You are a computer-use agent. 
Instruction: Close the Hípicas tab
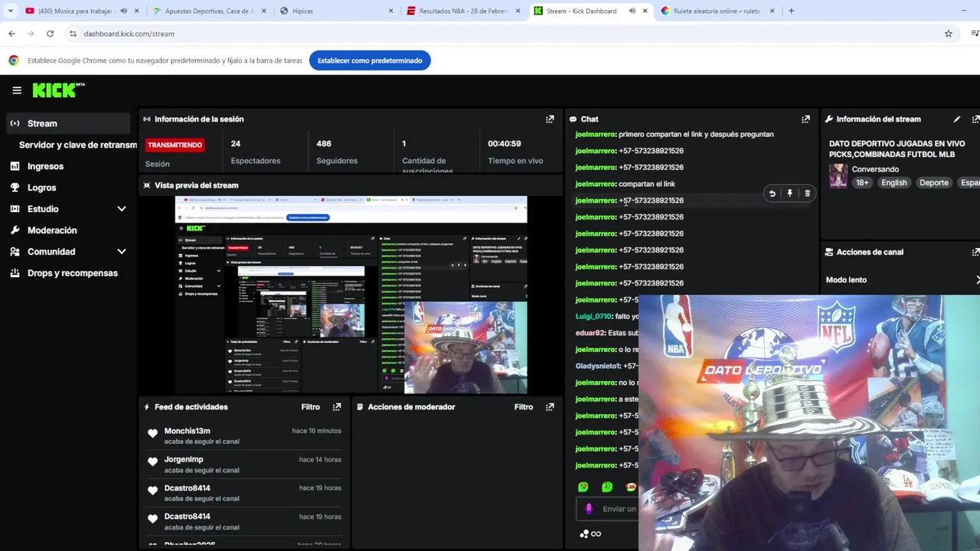[x=390, y=11]
